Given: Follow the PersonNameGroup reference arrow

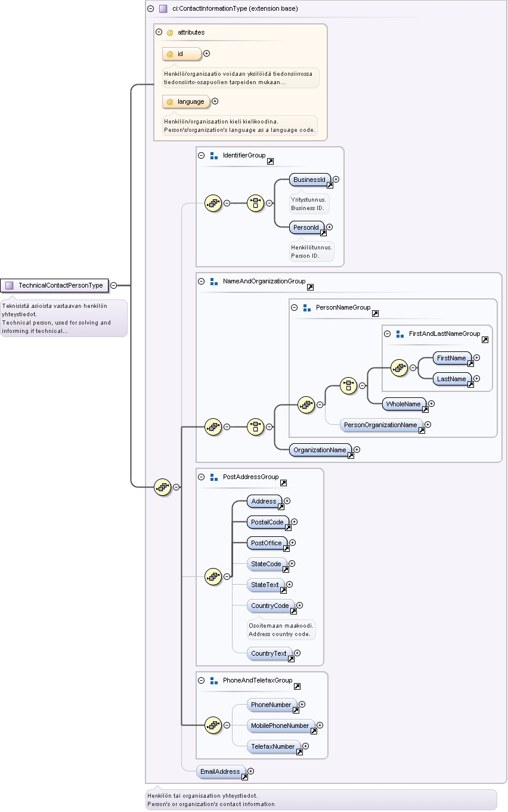Looking at the screenshot, I should point(375,313).
